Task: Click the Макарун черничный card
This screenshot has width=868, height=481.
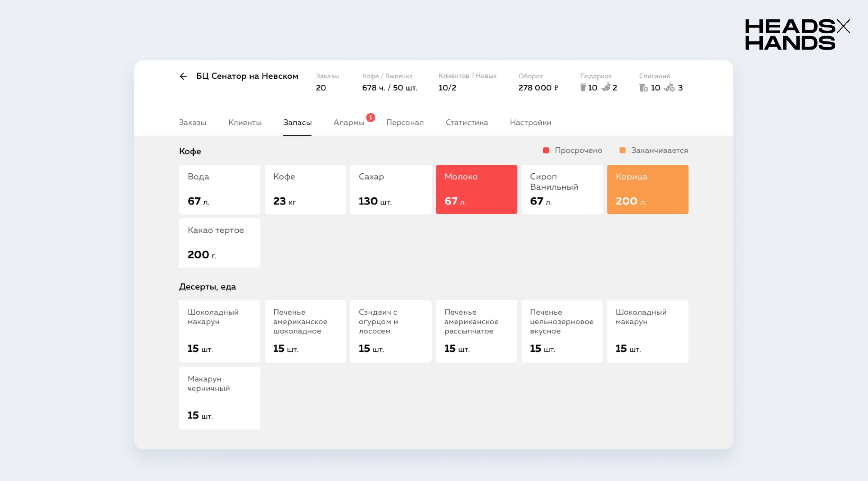Action: [219, 398]
